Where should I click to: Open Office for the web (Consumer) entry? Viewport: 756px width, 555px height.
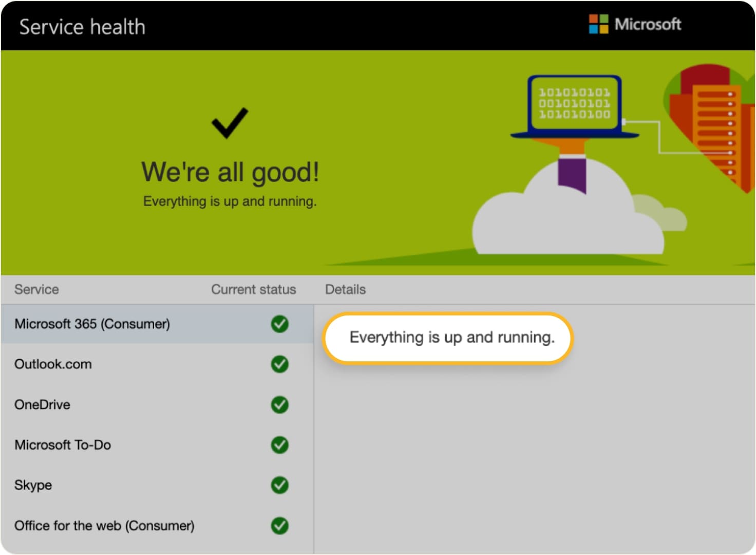coord(104,526)
